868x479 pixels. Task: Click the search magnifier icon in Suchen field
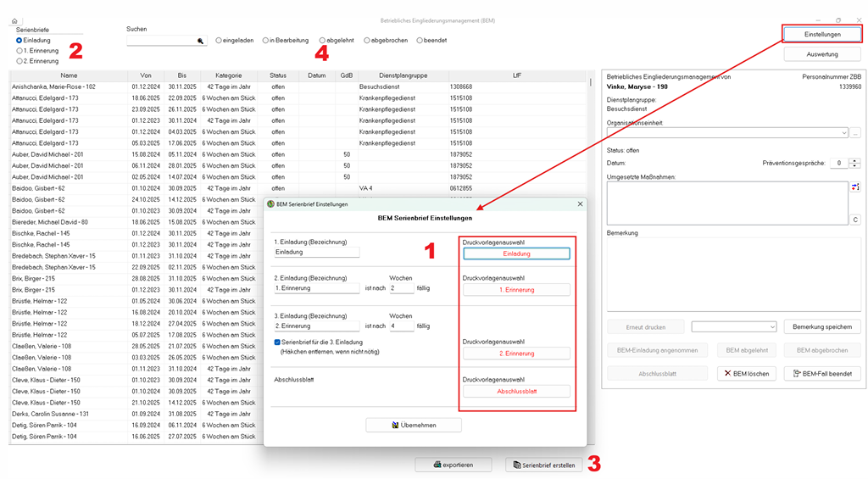200,41
